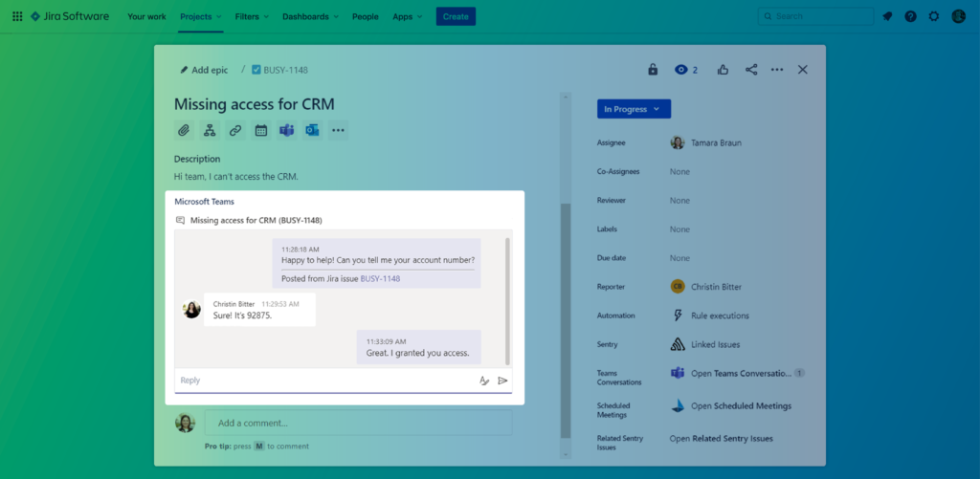
Task: Click the pencil icon next to Add epic
Action: 184,70
